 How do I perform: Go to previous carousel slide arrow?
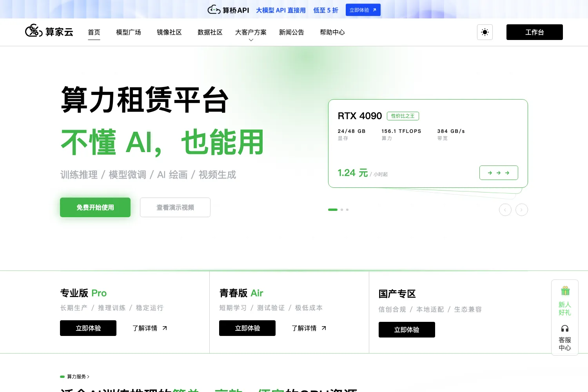pos(505,210)
